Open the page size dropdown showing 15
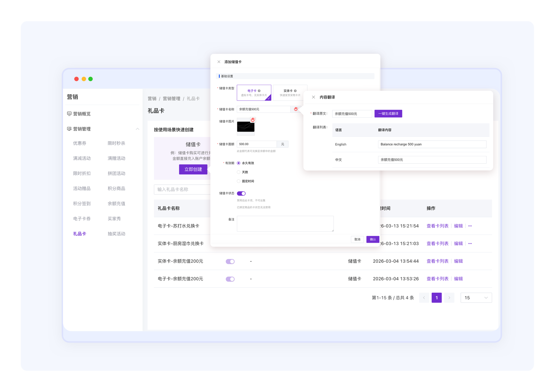Viewport: 556px width, 392px height. (x=476, y=298)
